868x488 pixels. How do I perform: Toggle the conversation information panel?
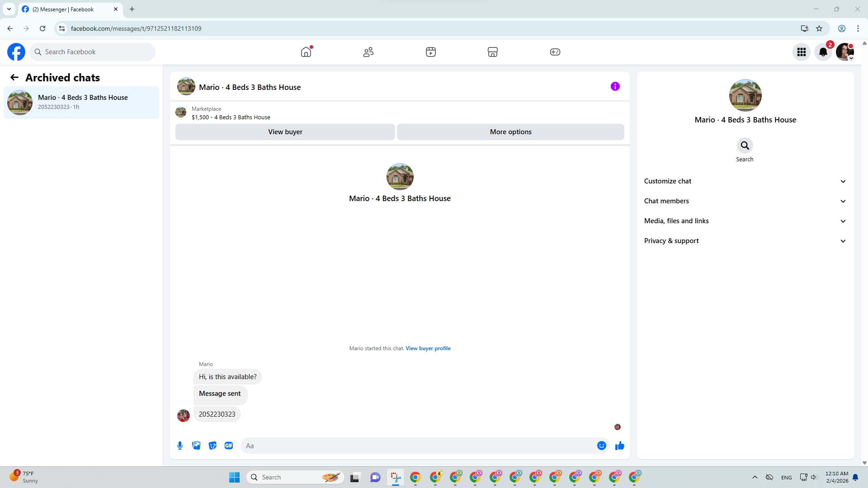[615, 86]
